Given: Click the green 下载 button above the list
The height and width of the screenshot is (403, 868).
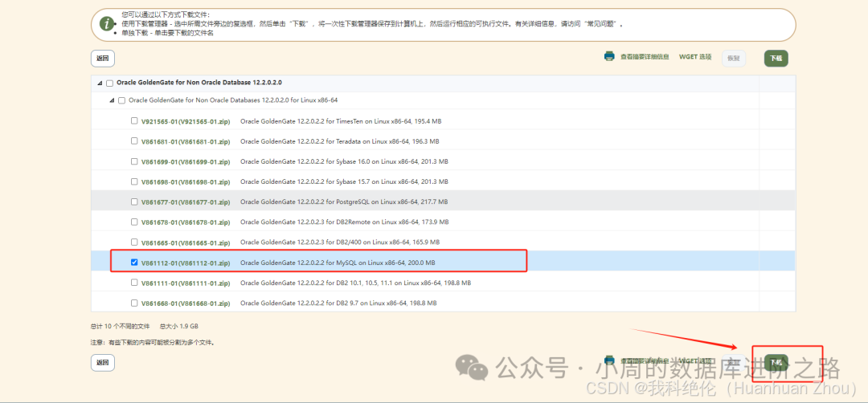Looking at the screenshot, I should click(776, 58).
